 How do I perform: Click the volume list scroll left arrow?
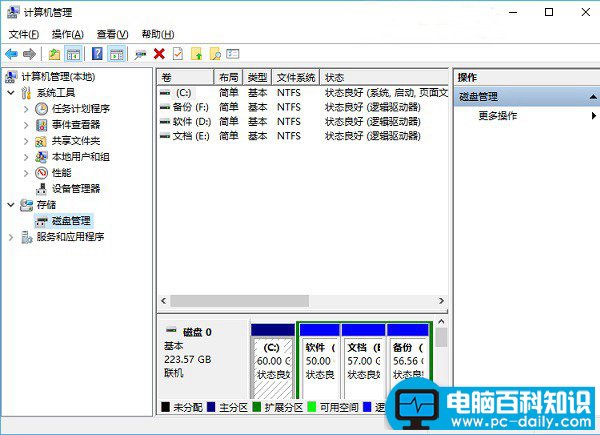click(164, 301)
